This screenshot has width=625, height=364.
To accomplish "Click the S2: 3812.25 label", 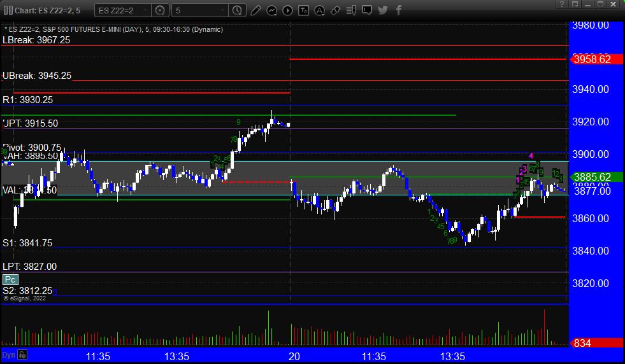I will (27, 291).
